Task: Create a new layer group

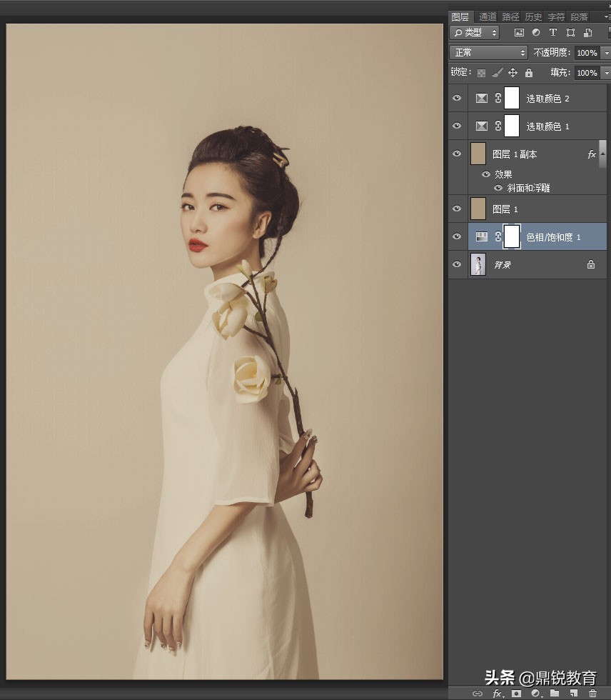Action: (x=554, y=693)
